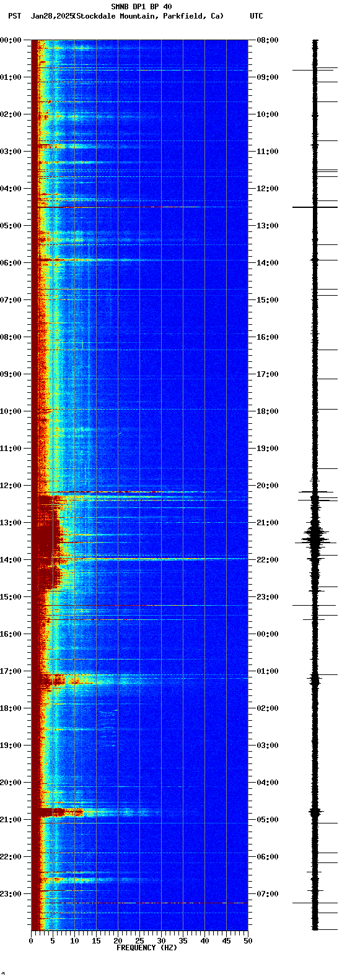Click the 00:00 UTC time label

coord(268,634)
